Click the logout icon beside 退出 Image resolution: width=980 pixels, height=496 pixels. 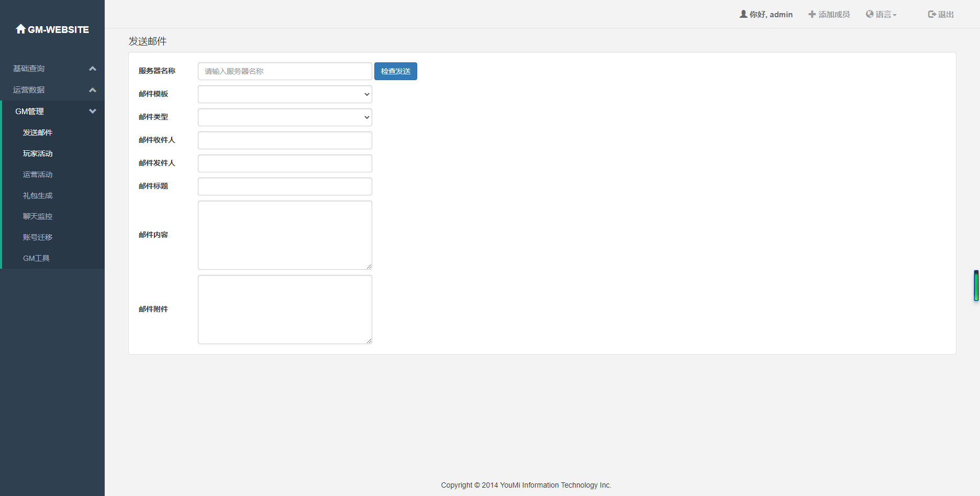(x=932, y=14)
